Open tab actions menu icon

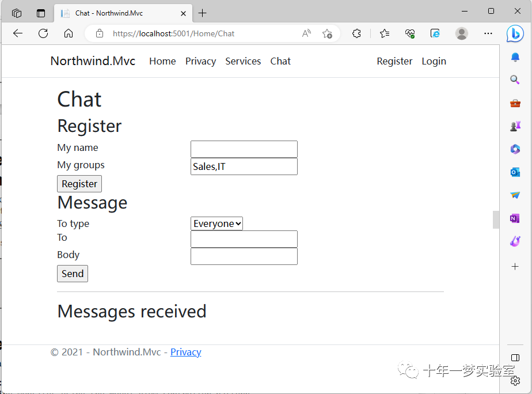pyautogui.click(x=17, y=13)
